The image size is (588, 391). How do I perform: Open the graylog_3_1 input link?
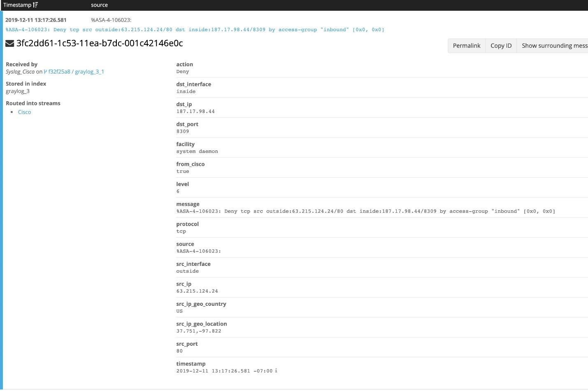point(90,72)
